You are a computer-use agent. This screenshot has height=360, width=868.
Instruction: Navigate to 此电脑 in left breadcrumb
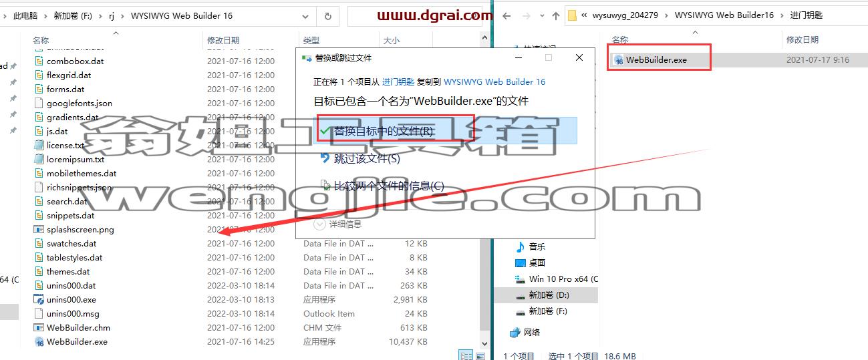tap(27, 16)
